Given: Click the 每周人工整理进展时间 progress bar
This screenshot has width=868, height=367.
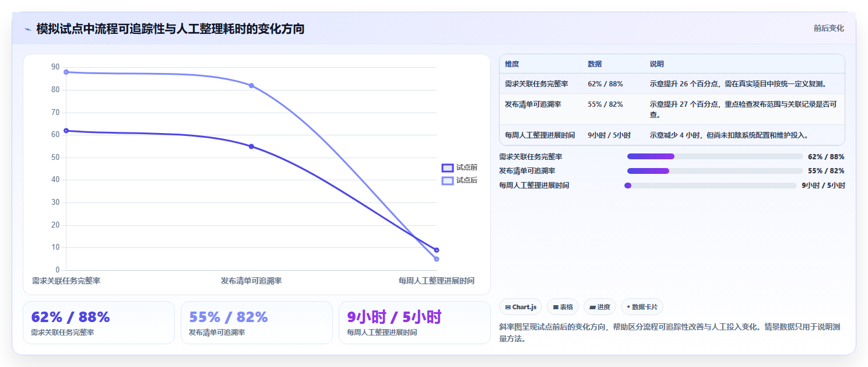Looking at the screenshot, I should [x=711, y=186].
